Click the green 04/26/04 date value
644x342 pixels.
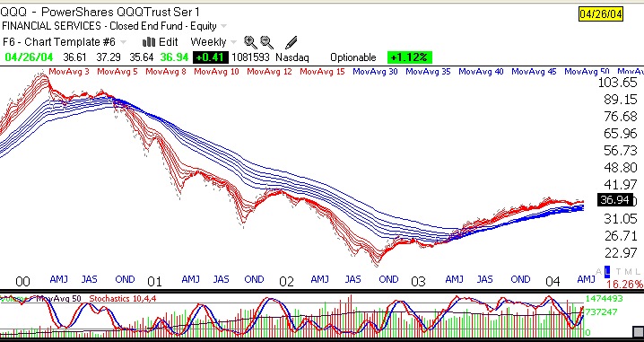coord(29,57)
